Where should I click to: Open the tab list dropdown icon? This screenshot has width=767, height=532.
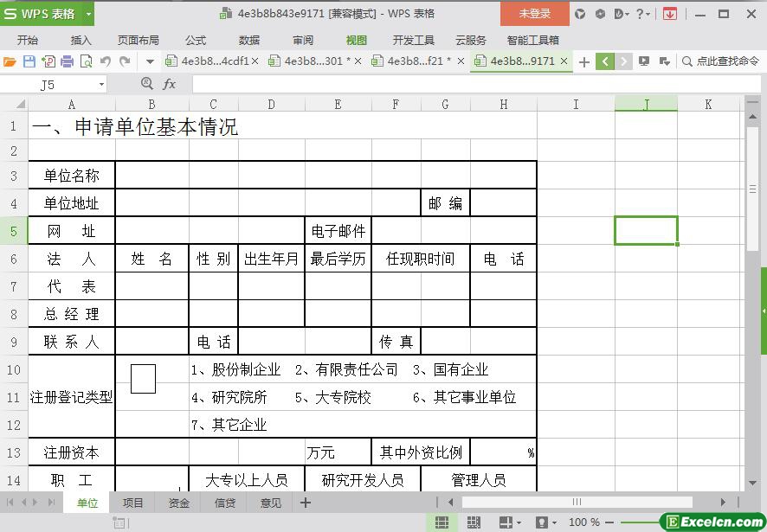coord(664,61)
